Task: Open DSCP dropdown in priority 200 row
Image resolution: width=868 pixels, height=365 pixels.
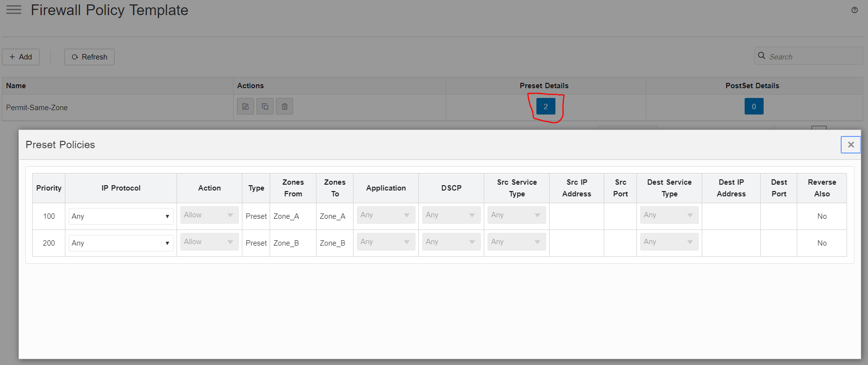Action: click(451, 242)
